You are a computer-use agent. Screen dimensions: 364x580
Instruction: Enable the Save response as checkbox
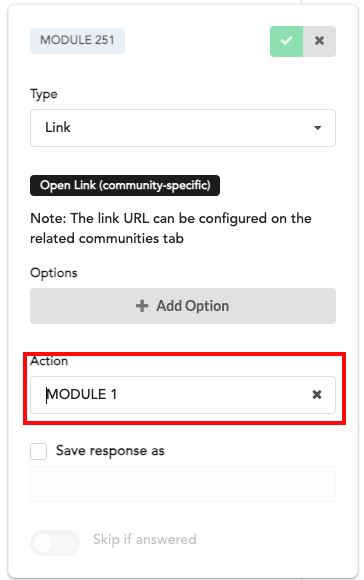pos(38,451)
